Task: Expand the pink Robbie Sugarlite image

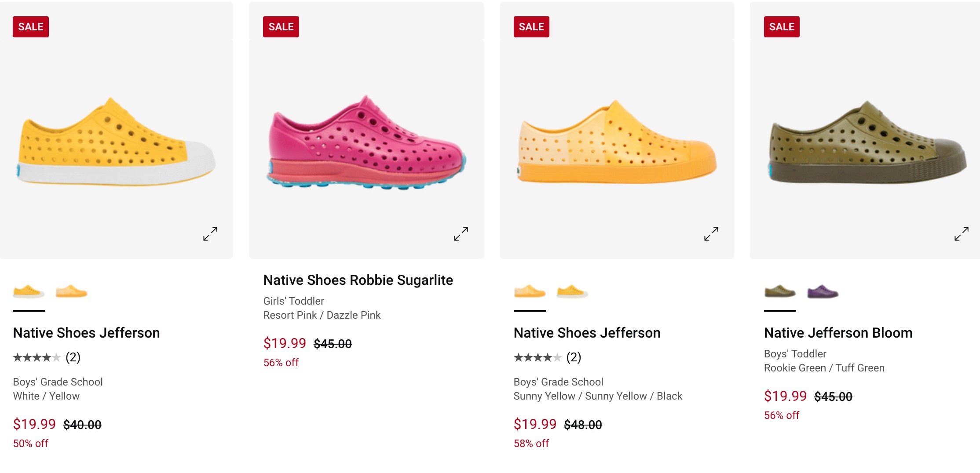Action: (461, 234)
